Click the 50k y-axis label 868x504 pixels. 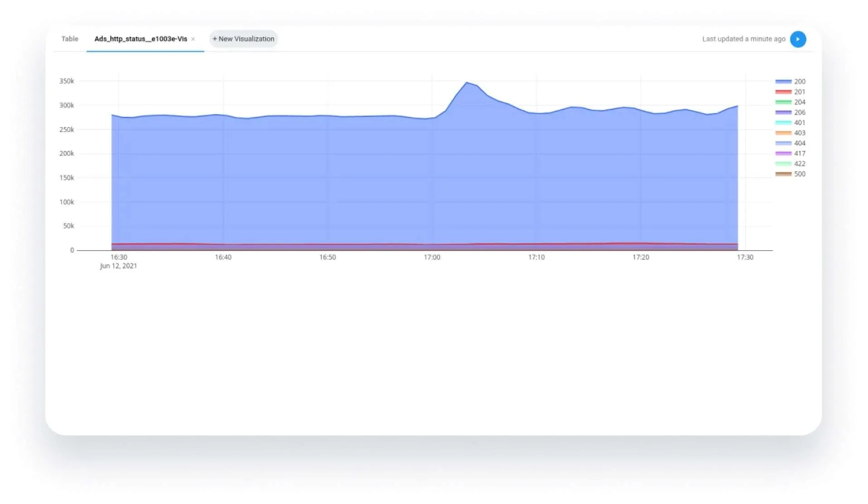[68, 226]
